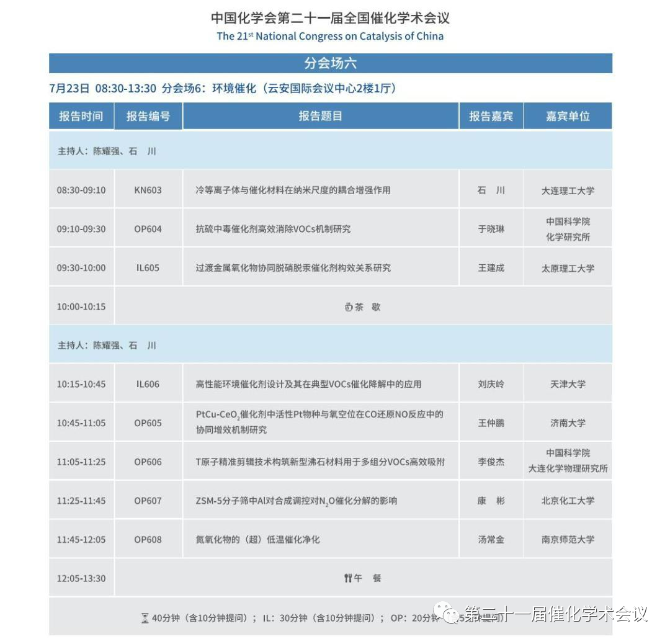Select the time cell 09:10-09:30

click(x=81, y=229)
